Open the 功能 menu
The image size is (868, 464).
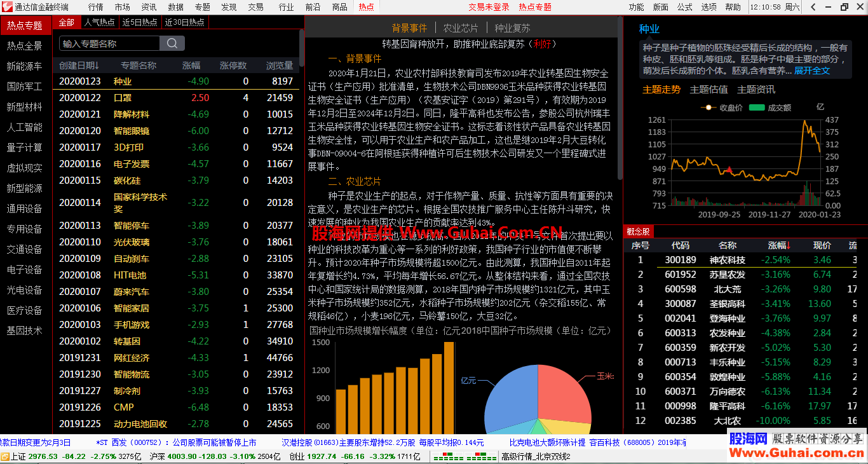(637, 7)
